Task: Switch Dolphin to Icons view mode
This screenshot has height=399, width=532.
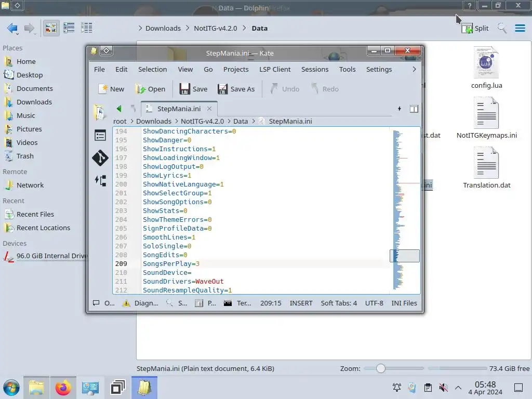Action: [51, 28]
